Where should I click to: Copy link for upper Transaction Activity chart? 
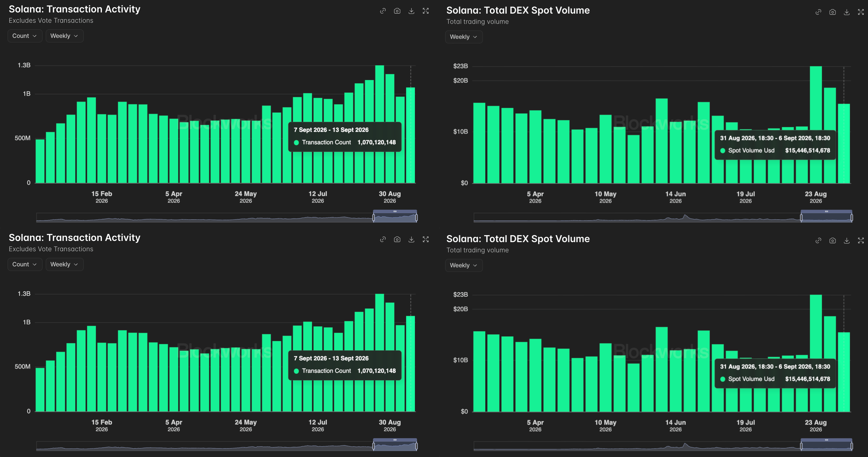click(x=383, y=11)
